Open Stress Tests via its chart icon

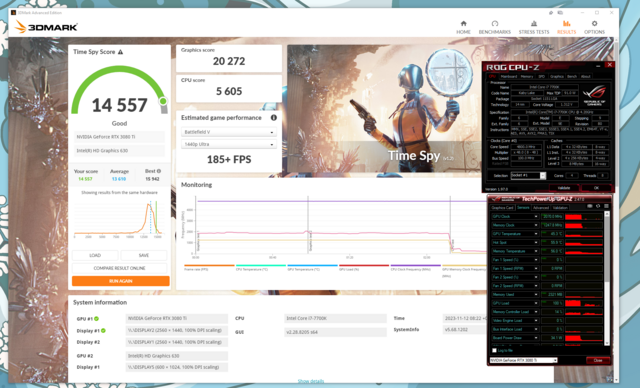[x=534, y=24]
